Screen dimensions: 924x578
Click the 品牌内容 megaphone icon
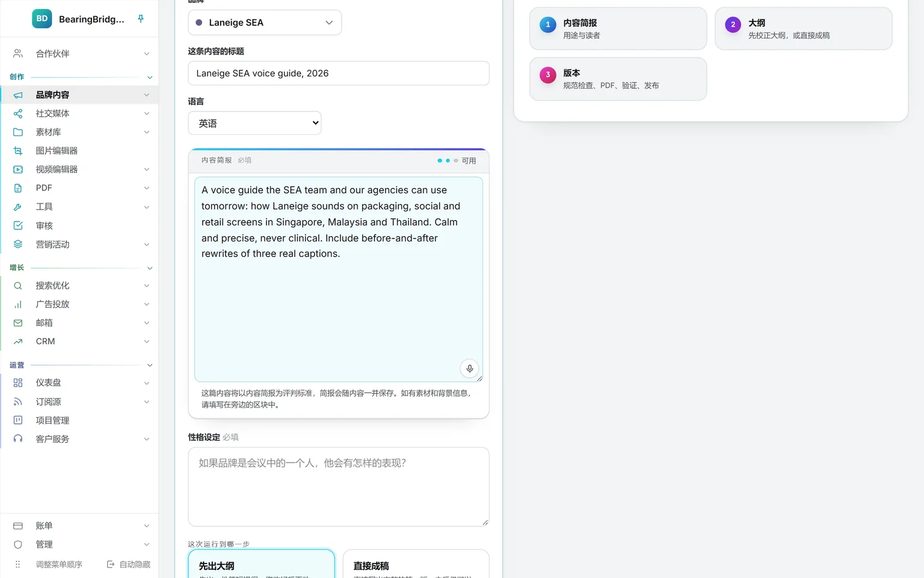pos(18,95)
